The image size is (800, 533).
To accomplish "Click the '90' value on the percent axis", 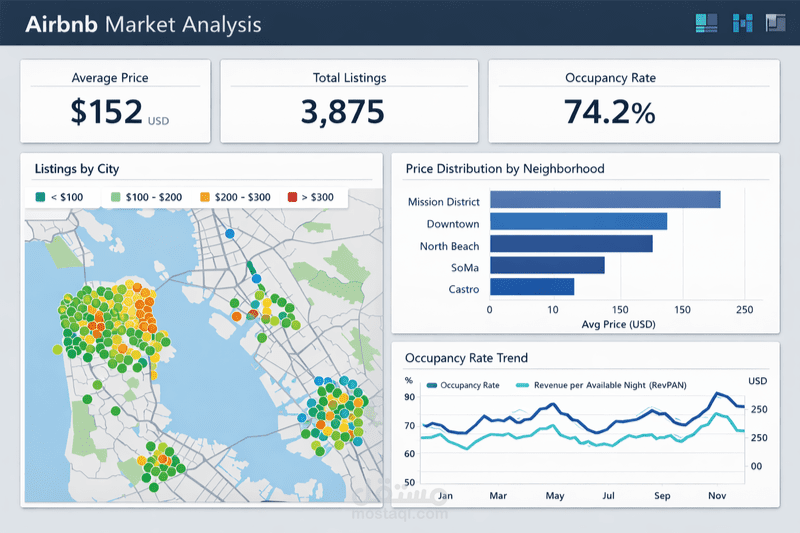I will point(410,397).
